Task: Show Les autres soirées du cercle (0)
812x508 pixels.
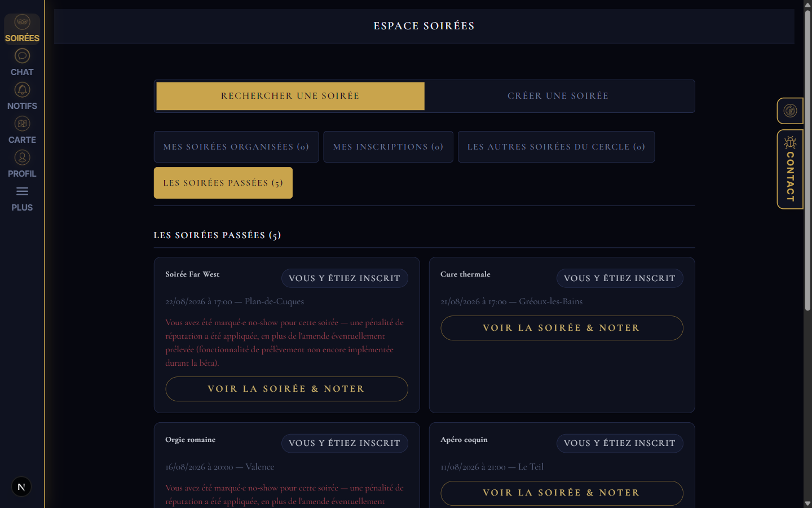Action: (x=556, y=147)
